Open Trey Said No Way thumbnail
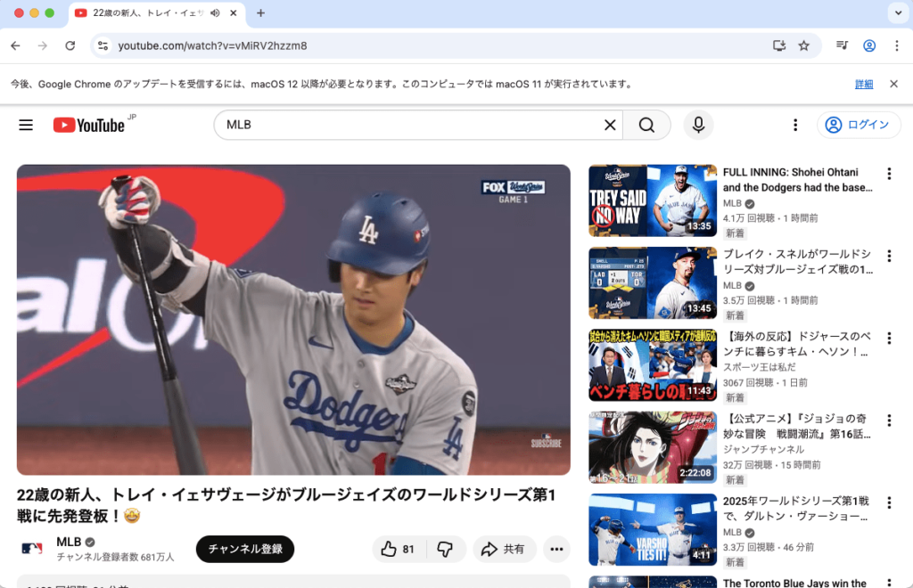Viewport: 913px width, 588px height. pos(653,200)
